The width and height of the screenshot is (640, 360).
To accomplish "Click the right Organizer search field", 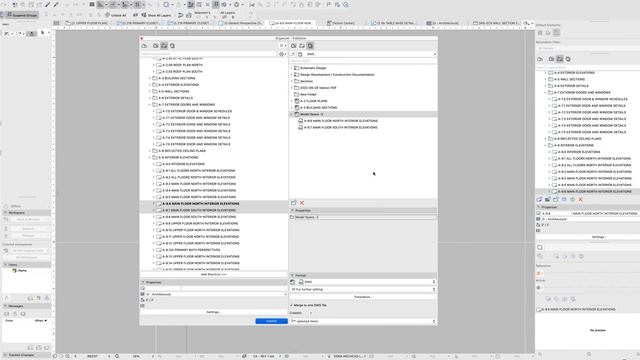I will 363,61.
